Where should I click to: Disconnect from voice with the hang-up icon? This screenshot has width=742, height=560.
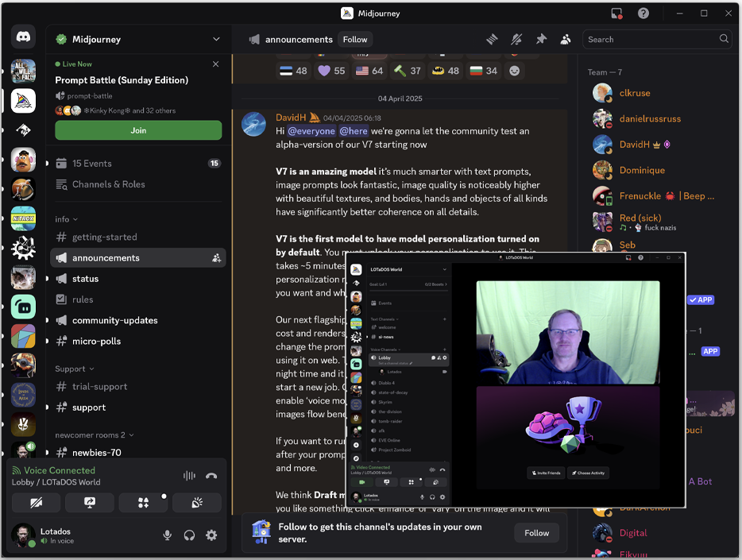point(211,476)
